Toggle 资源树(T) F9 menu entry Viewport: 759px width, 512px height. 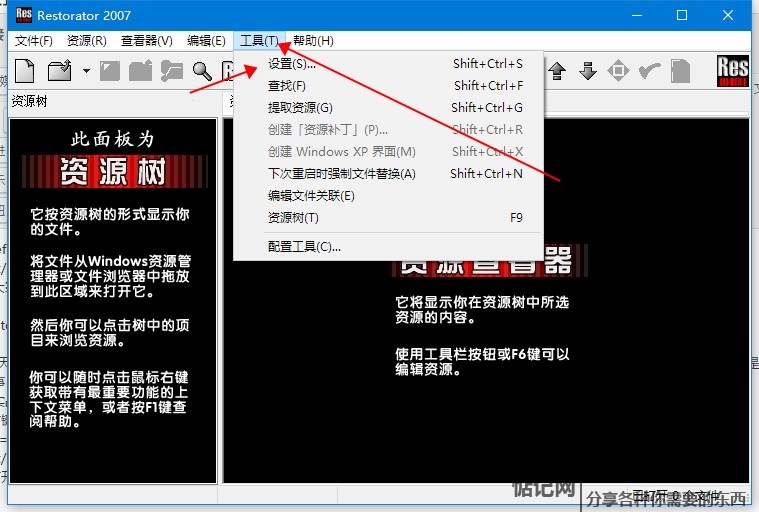coord(389,218)
